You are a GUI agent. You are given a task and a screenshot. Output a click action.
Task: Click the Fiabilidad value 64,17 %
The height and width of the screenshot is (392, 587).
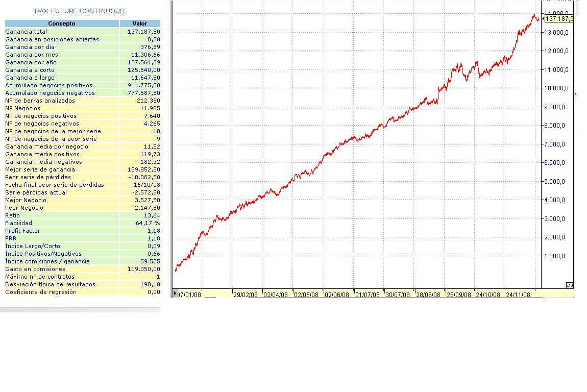148,223
